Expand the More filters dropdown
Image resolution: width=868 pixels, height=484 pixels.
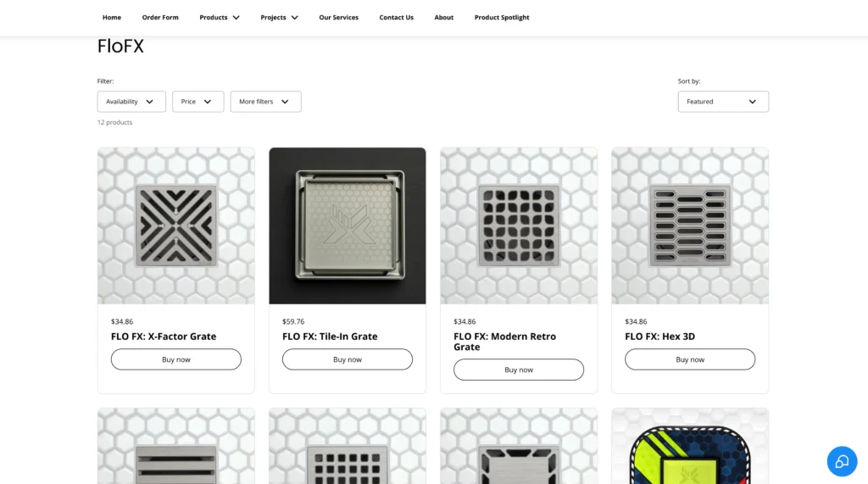pos(265,102)
